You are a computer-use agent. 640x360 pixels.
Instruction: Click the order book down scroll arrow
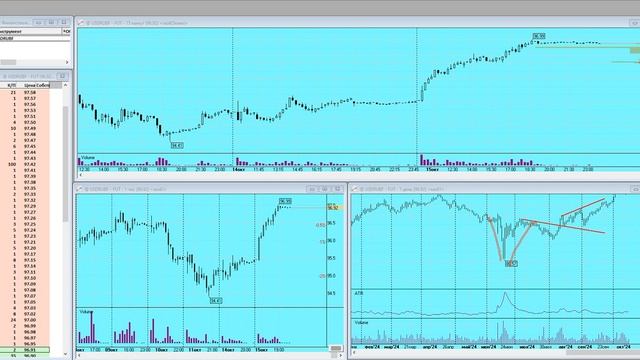[66, 354]
